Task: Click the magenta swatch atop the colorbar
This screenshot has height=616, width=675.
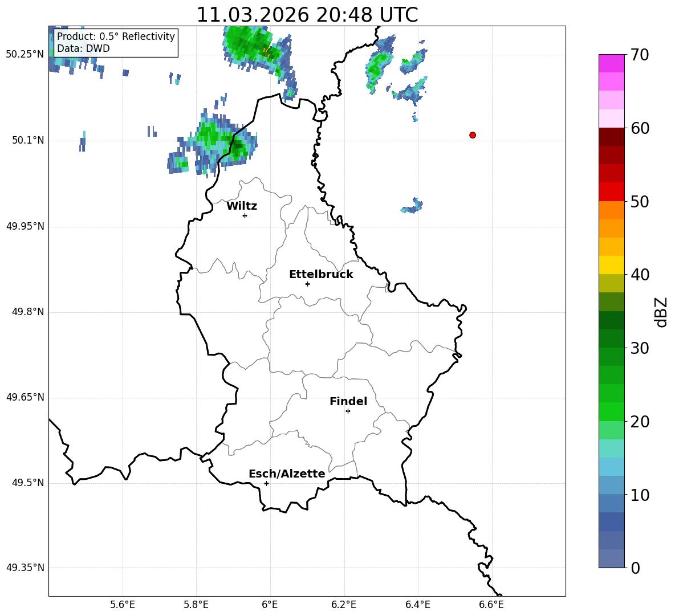Action: 611,63
